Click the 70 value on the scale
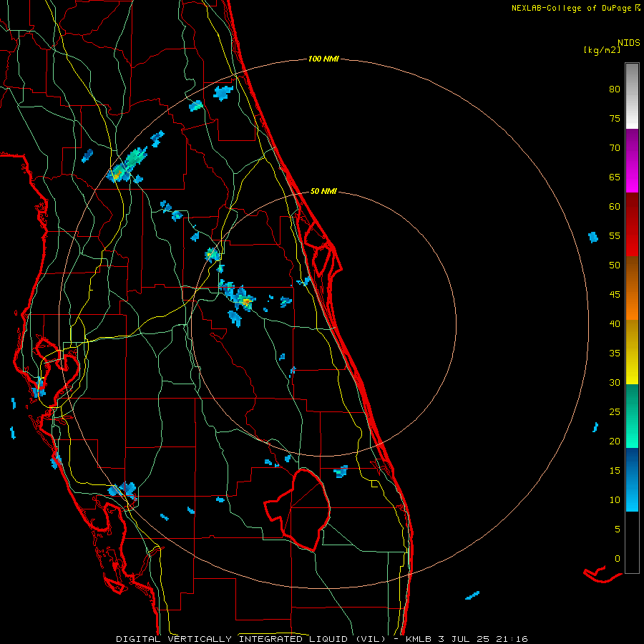The image size is (644, 644). [x=615, y=148]
